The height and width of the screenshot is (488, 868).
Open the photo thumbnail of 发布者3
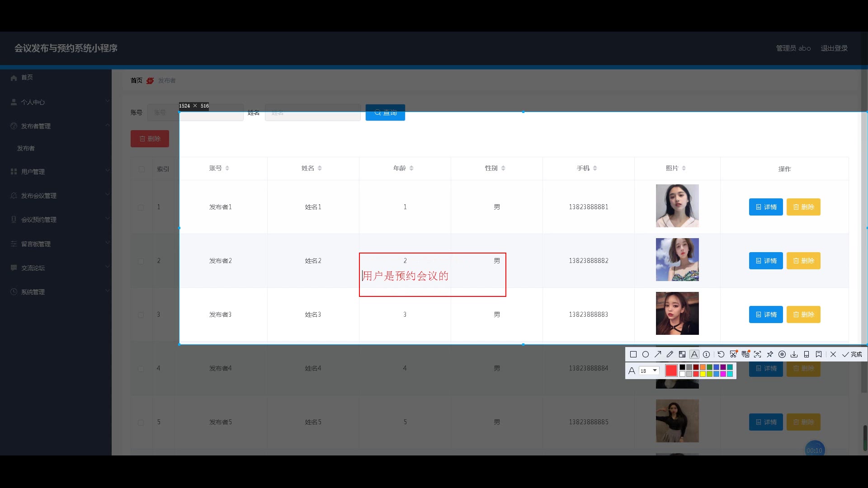coord(677,313)
